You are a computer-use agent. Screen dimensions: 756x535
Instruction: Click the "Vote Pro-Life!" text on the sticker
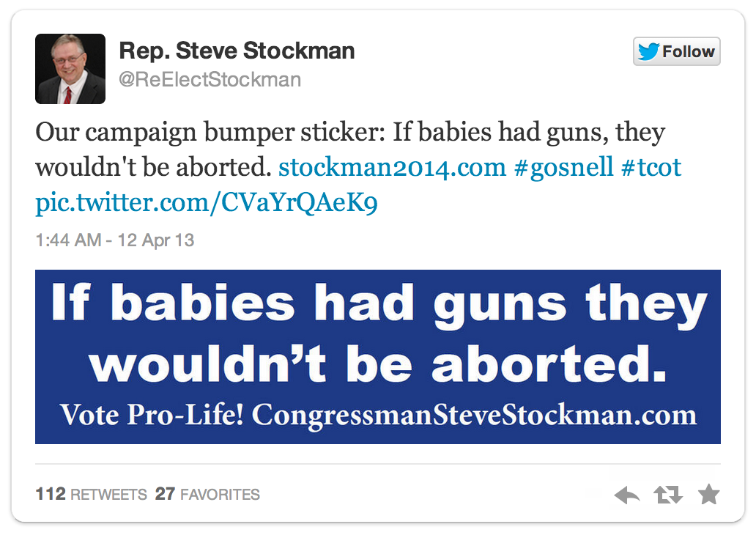point(152,416)
